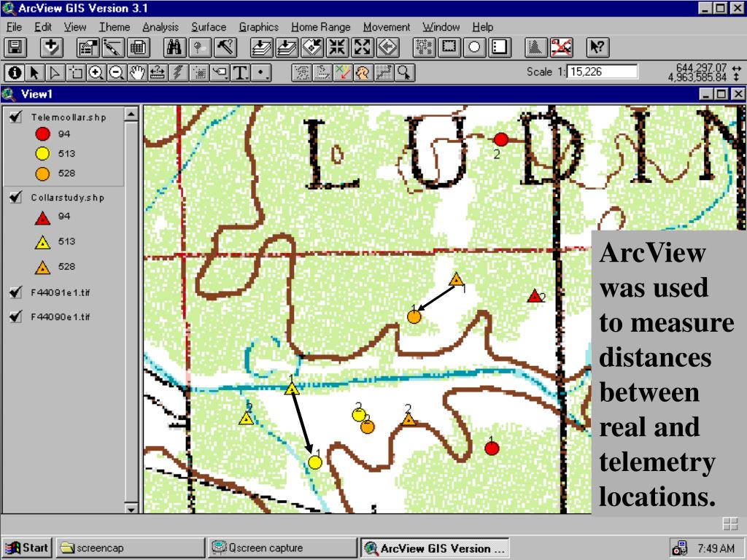Select the dog icon tool
The width and height of the screenshot is (747, 560).
[x=363, y=73]
